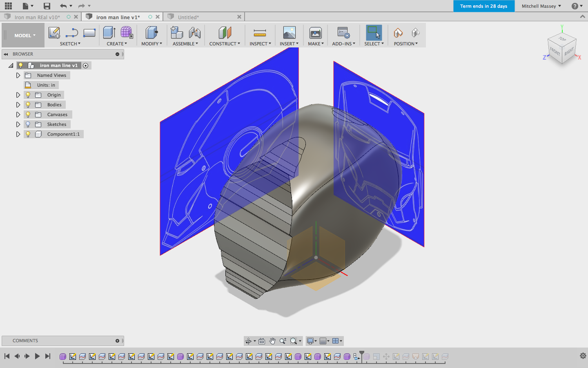
Task: Collapse the iron man line v1 root node
Action: click(x=11, y=65)
